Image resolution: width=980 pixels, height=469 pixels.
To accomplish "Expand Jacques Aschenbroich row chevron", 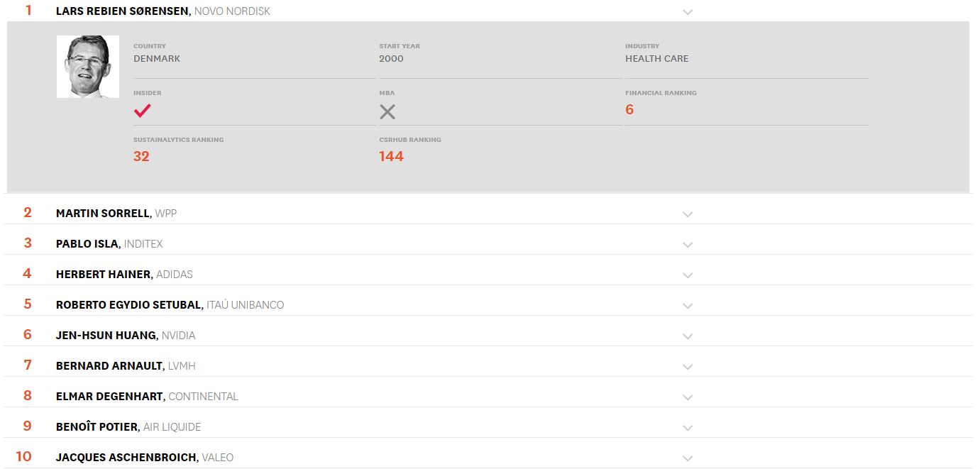I will [687, 458].
